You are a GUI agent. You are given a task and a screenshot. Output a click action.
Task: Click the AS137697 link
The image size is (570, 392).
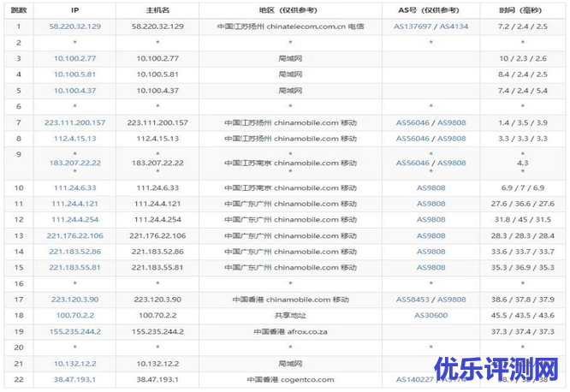coord(414,27)
